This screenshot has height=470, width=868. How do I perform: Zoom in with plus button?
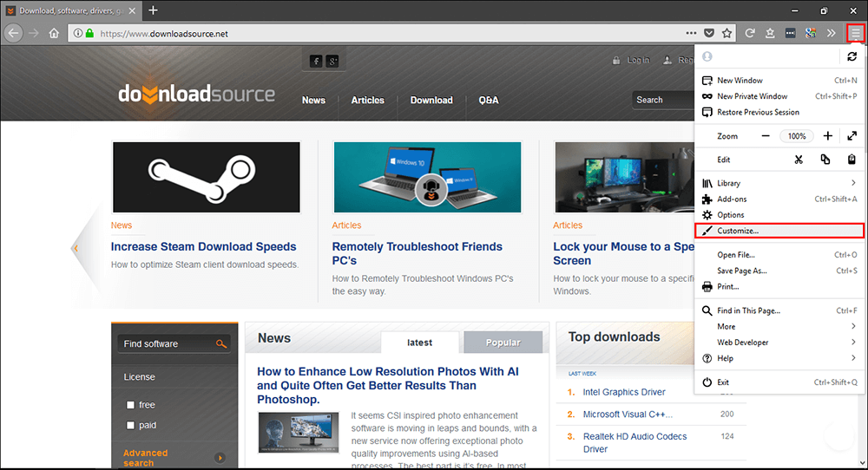pyautogui.click(x=827, y=136)
